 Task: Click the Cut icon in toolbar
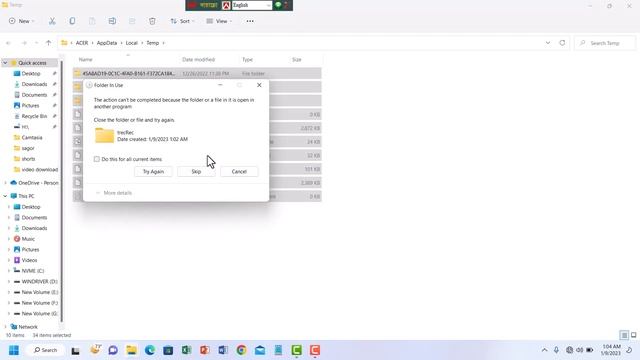[52, 21]
